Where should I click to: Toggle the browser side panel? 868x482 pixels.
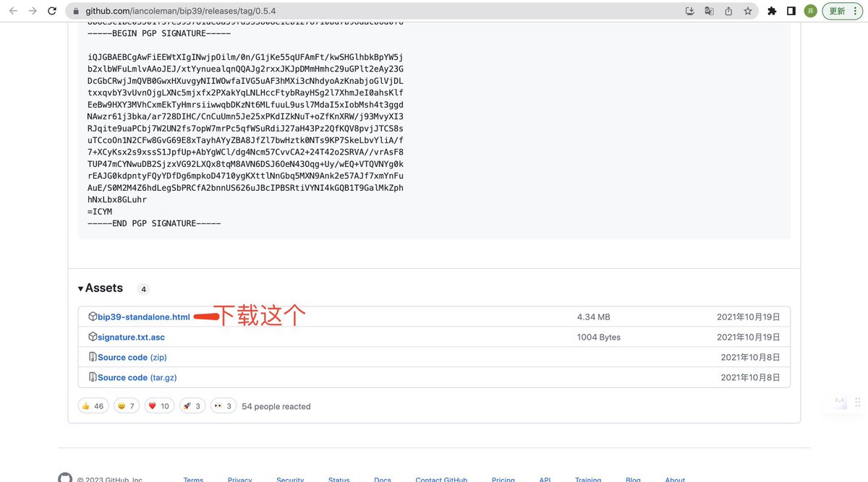point(791,11)
